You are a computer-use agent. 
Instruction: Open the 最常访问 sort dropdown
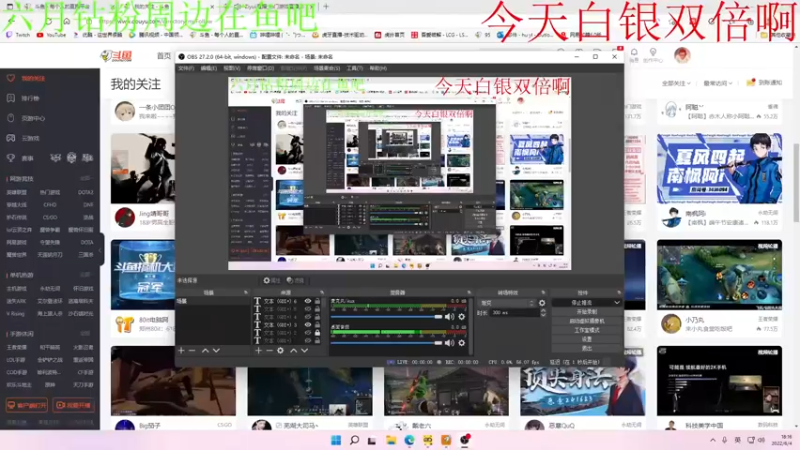coord(718,83)
